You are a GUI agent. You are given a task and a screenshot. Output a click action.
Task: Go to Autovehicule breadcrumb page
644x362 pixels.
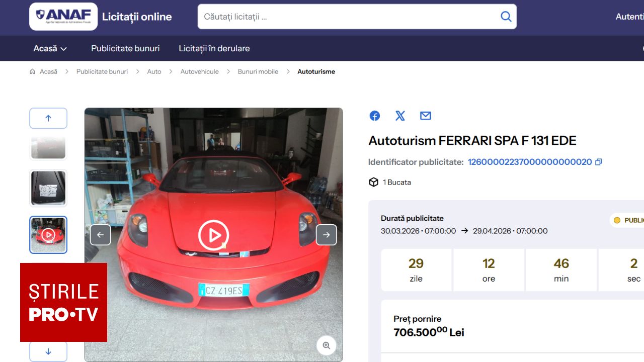[x=199, y=71]
